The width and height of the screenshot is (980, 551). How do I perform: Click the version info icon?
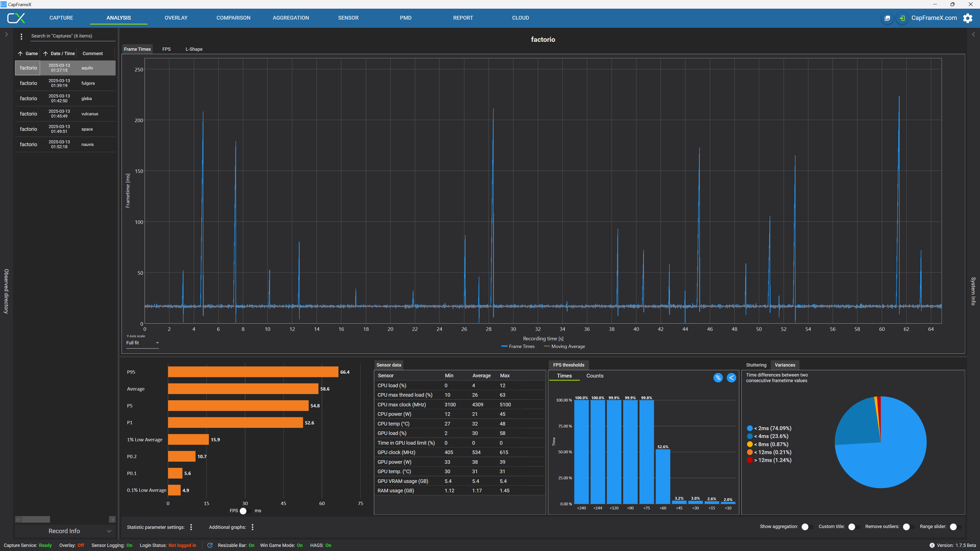coord(932,545)
